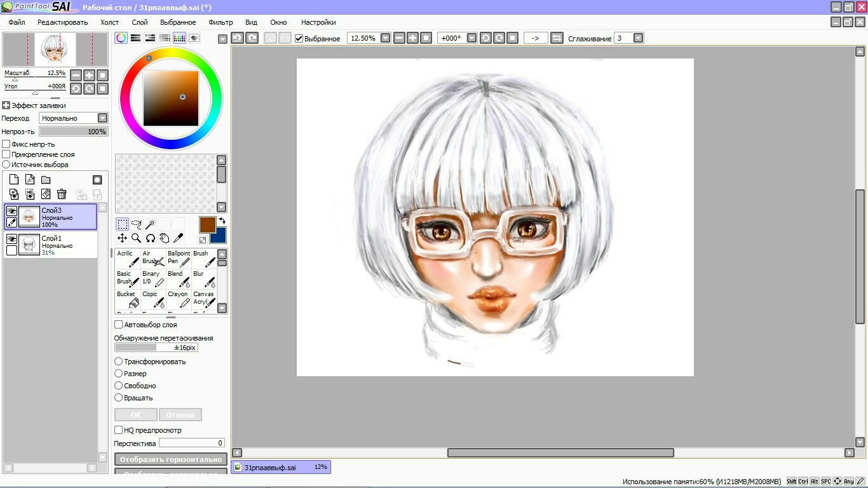
Task: Flip the view horizontally with toolbar icon
Action: click(x=557, y=38)
